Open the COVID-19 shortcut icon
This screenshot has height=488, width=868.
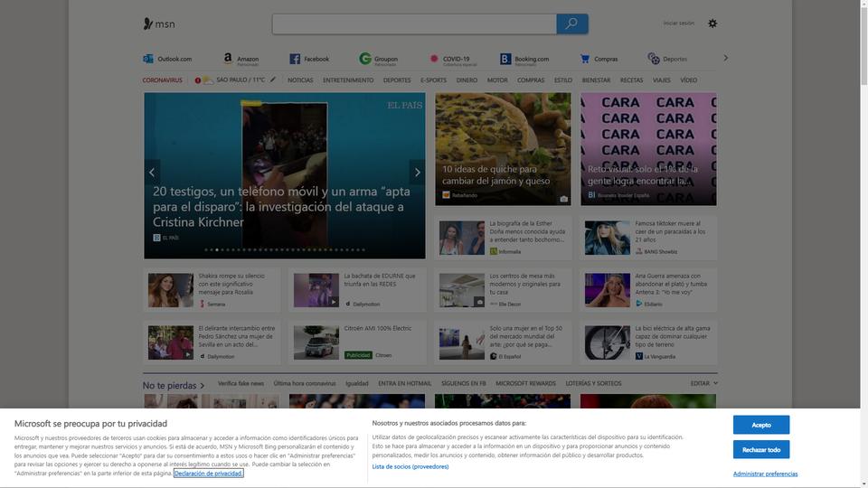[434, 58]
